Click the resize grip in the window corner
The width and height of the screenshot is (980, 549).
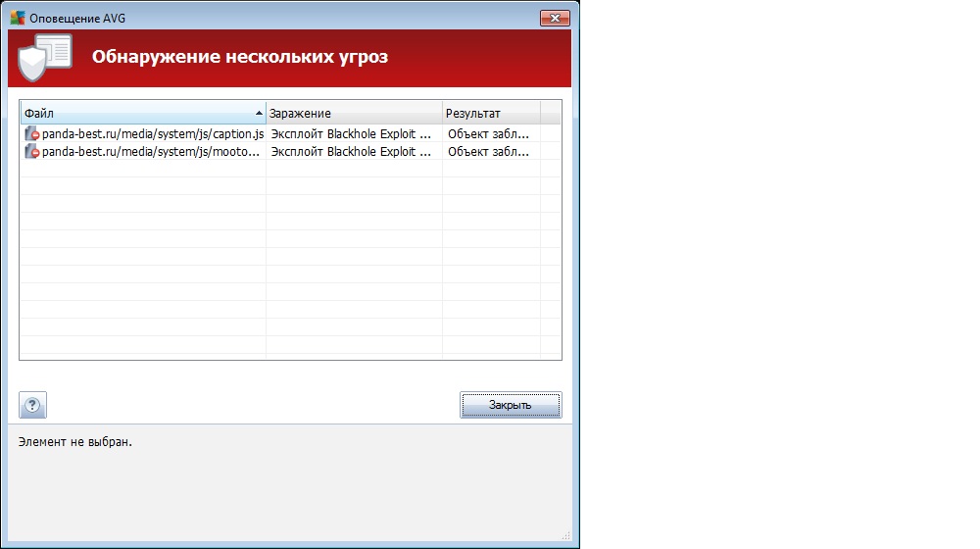point(565,535)
